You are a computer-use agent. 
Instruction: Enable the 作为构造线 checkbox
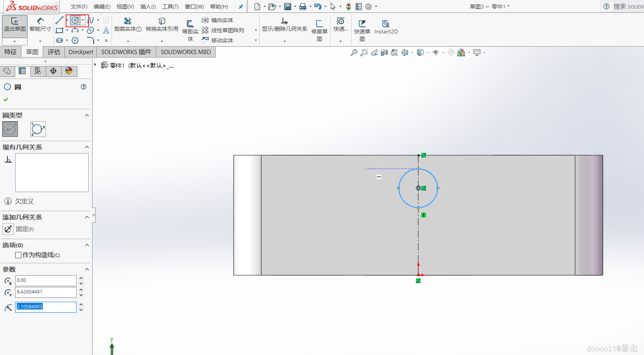18,255
